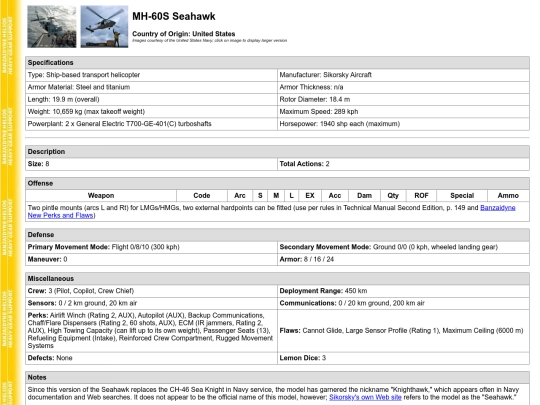
Task: Click the Description section header
Action: coord(277,152)
